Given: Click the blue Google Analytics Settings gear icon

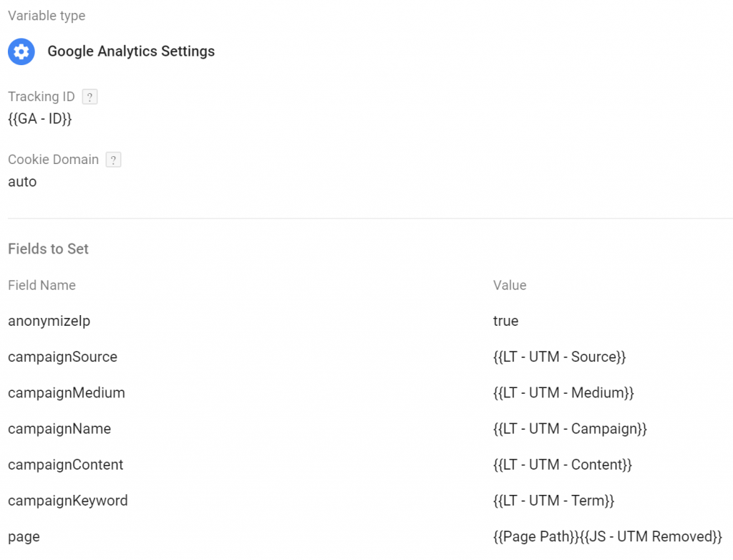Looking at the screenshot, I should 21,52.
